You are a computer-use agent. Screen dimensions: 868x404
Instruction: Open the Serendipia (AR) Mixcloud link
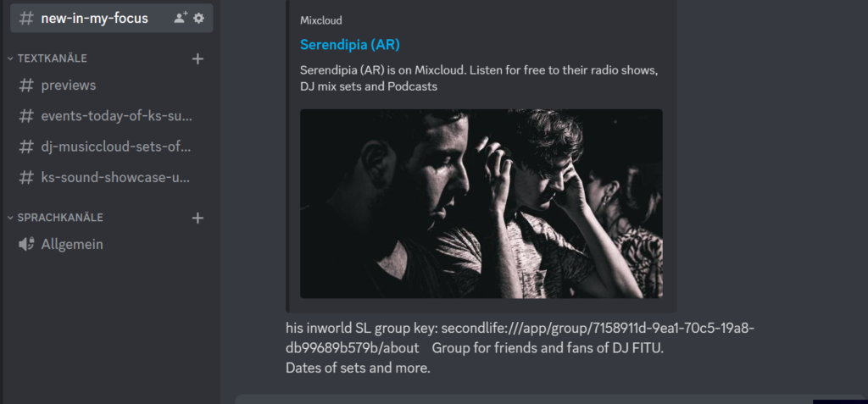pyautogui.click(x=350, y=45)
